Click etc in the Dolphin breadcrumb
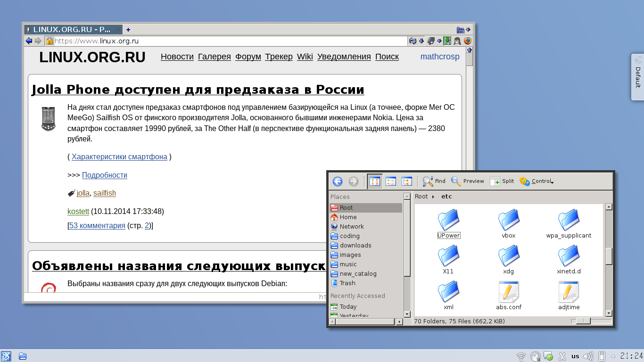 446,197
